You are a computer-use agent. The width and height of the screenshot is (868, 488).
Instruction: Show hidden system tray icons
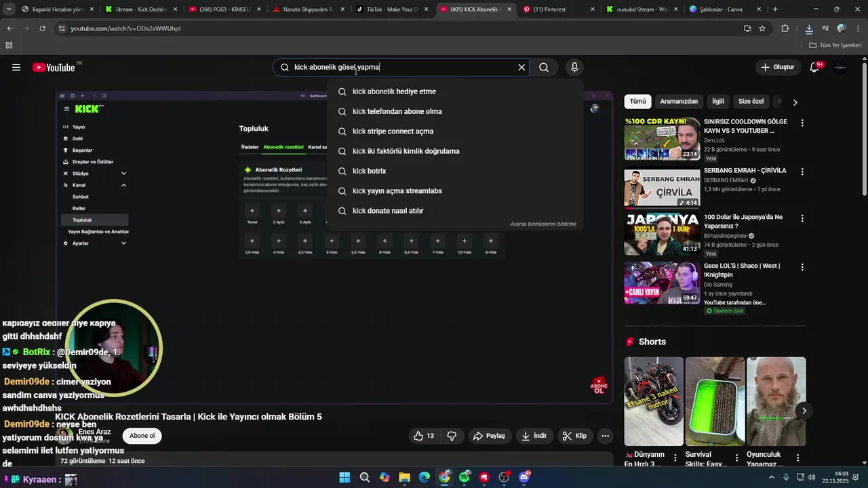point(771,478)
